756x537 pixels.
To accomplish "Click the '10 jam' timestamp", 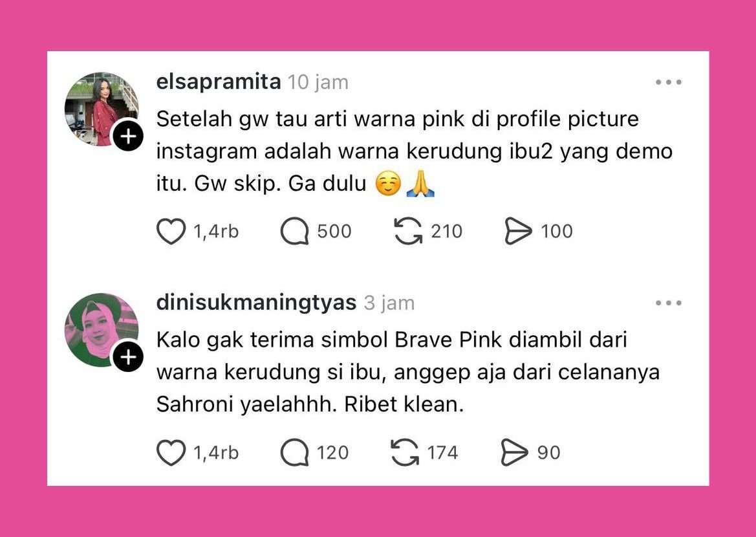I will click(x=318, y=83).
